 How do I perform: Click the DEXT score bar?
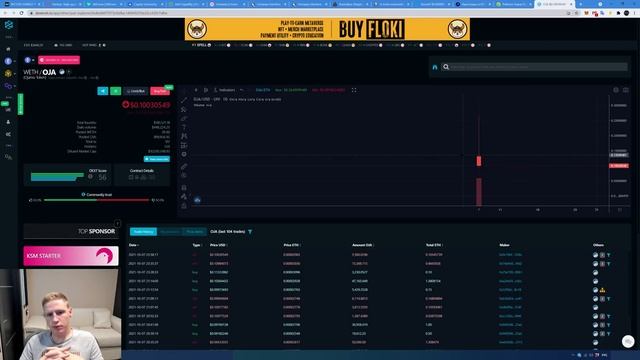tap(57, 177)
